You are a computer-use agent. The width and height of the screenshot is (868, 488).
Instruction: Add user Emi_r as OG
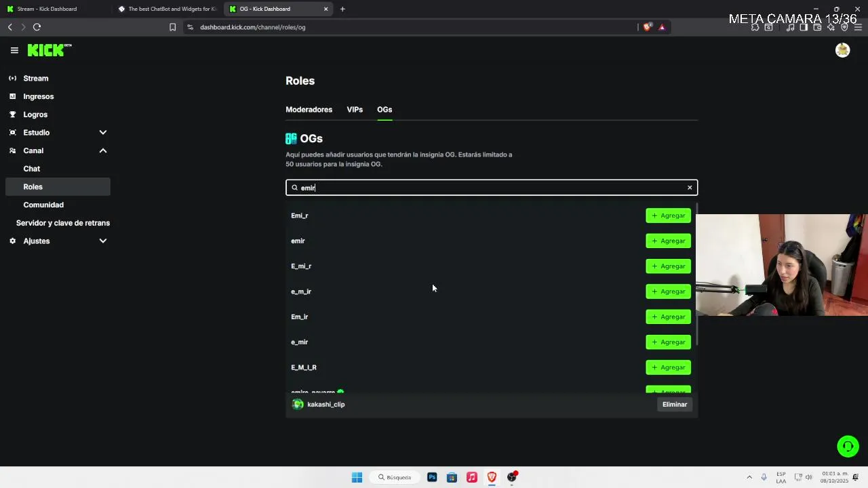[x=668, y=216]
